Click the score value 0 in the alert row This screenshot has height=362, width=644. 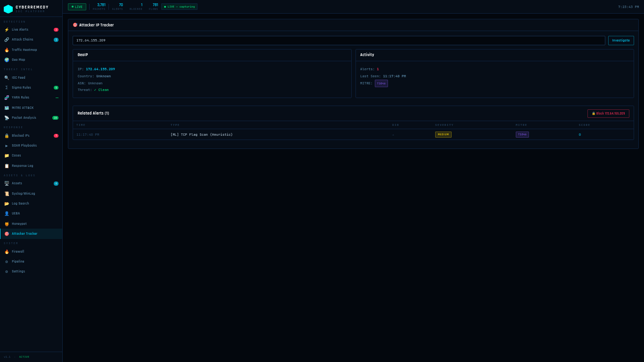pyautogui.click(x=580, y=135)
